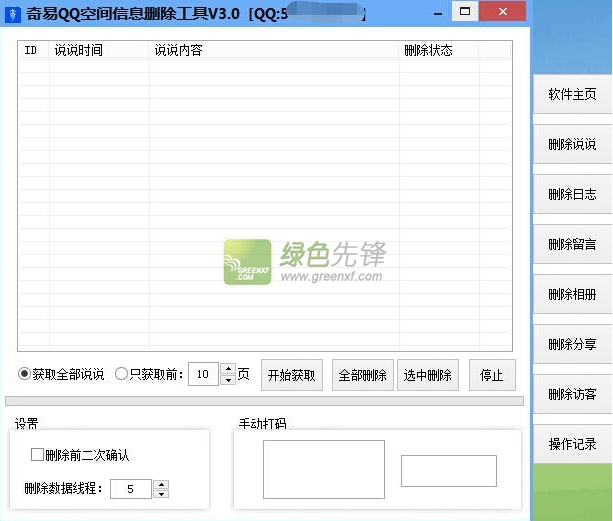Image resolution: width=613 pixels, height=521 pixels.
Task: Go to 删除访客 section
Action: (x=572, y=394)
